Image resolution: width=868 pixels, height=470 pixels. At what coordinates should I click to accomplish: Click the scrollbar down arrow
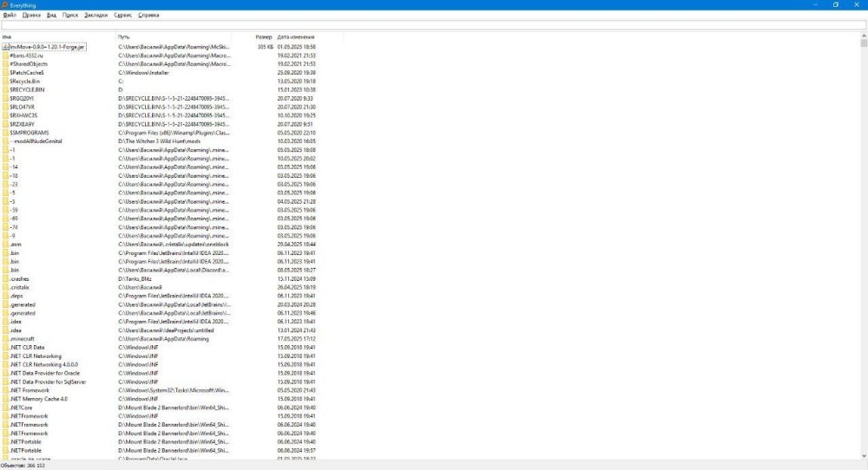click(x=864, y=456)
